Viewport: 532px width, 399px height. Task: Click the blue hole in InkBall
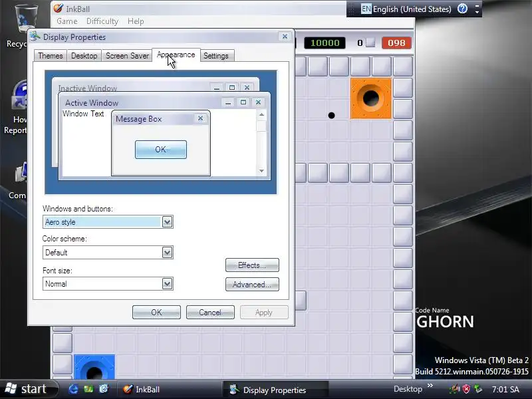(94, 367)
